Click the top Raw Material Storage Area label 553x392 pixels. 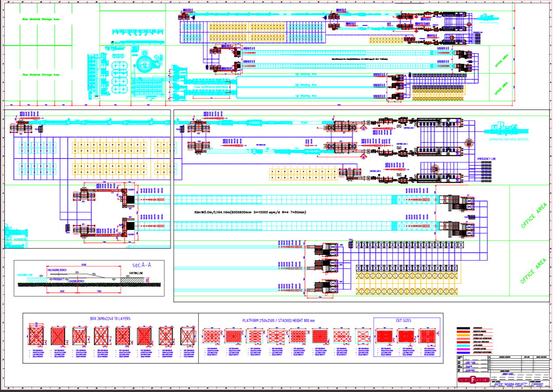[41, 19]
